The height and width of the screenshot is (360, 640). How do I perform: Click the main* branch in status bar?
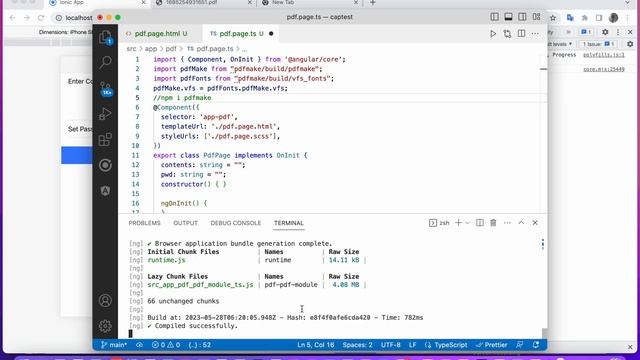pyautogui.click(x=114, y=345)
